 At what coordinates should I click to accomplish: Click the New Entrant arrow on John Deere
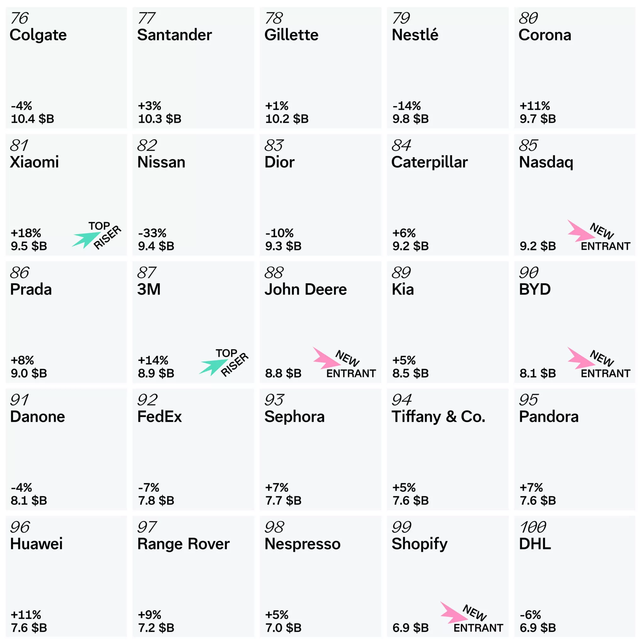326,359
